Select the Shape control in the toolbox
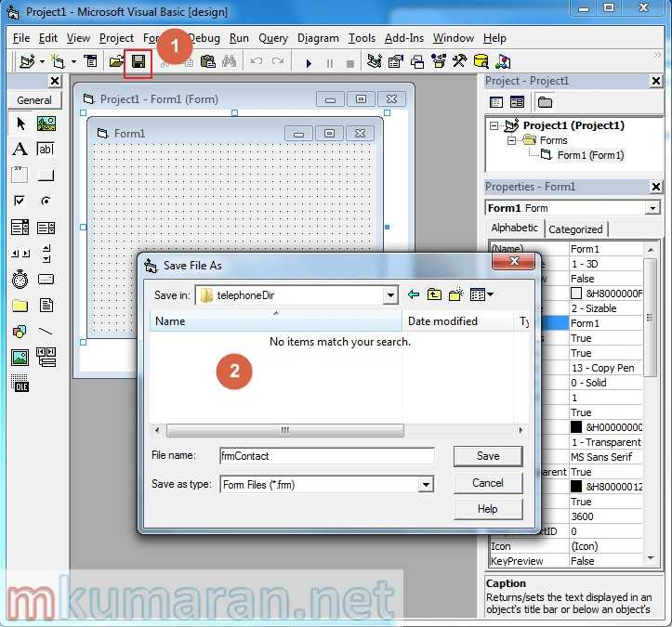 [x=20, y=332]
